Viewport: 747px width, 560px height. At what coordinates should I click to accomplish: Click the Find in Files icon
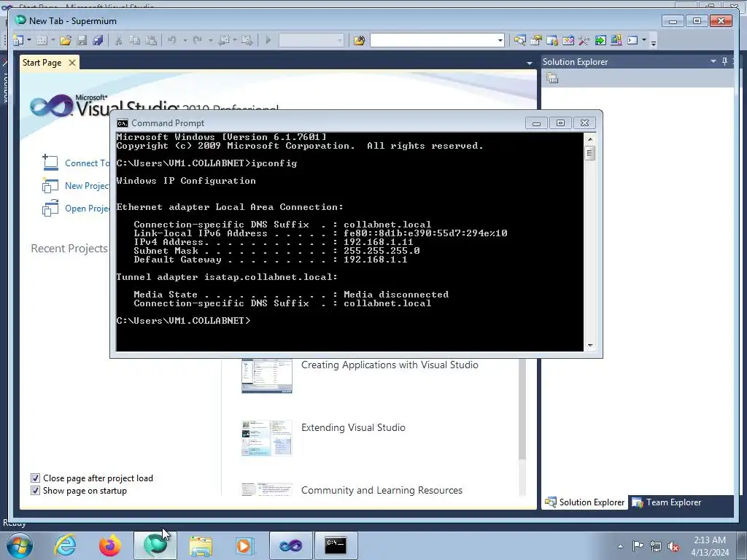(359, 41)
